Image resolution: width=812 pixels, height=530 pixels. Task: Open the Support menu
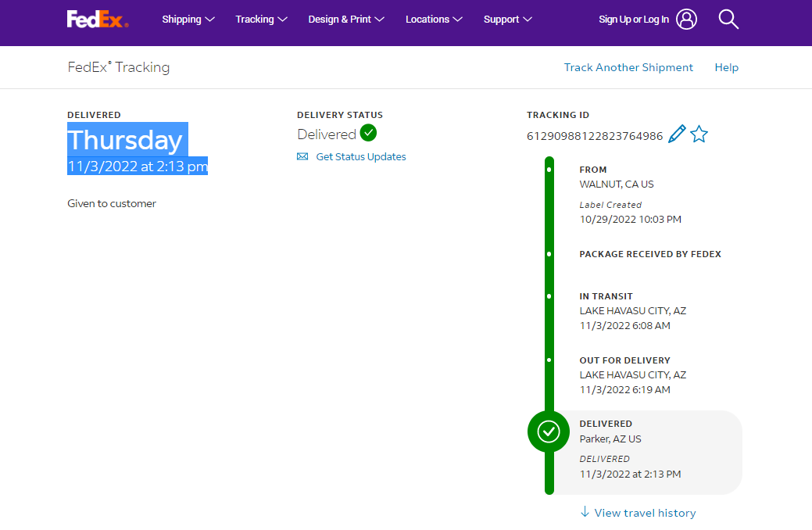click(x=507, y=20)
